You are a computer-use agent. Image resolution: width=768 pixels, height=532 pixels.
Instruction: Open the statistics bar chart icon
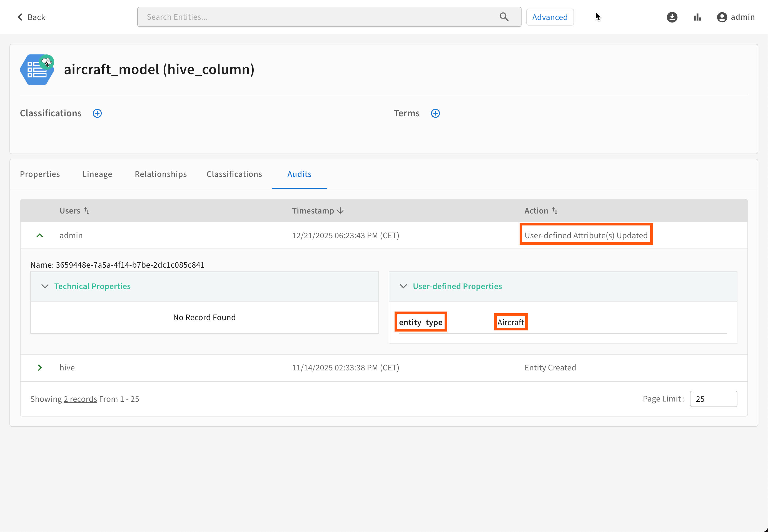[x=697, y=17]
